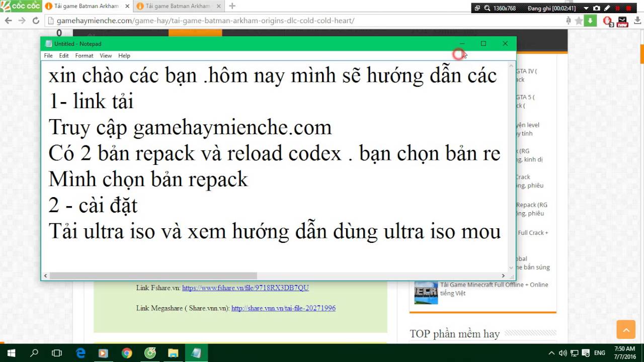
Task: Place cursor on '2 - cài đặt' line
Action: [x=93, y=205]
